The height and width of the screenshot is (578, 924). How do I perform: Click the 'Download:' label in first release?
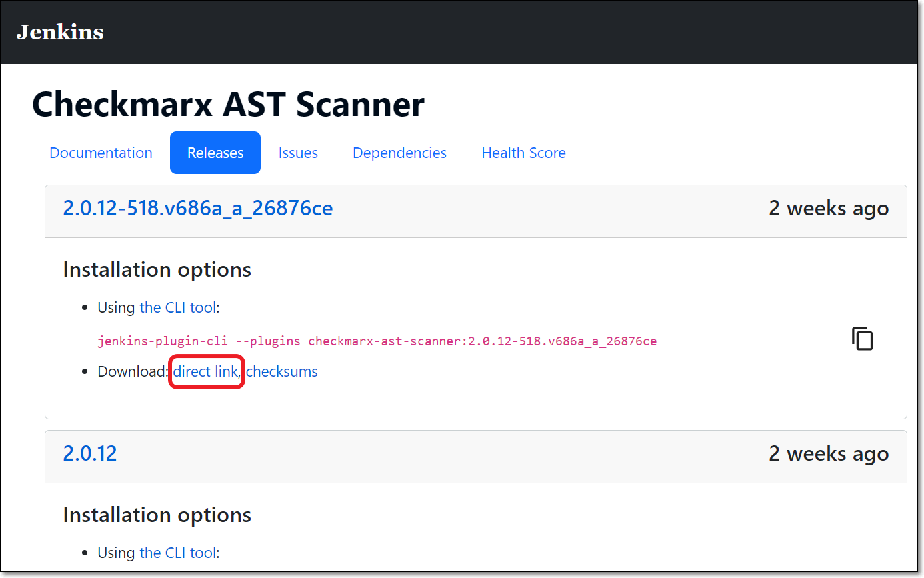pyautogui.click(x=133, y=371)
